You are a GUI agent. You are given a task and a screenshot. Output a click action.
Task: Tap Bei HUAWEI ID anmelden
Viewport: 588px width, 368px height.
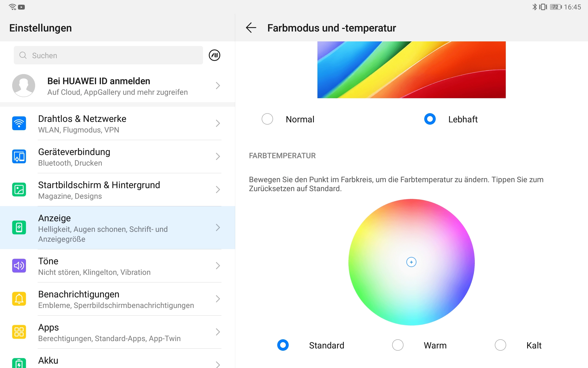coord(99,81)
